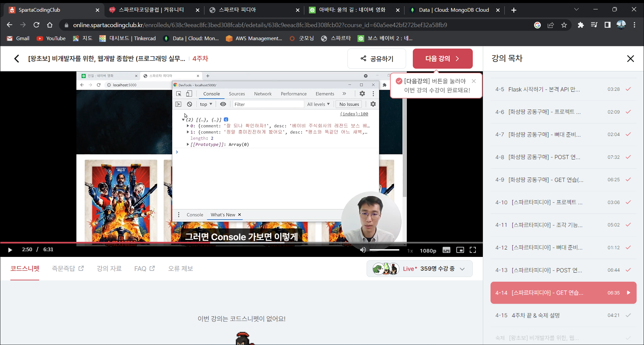The image size is (644, 345).
Task: Click the Google icon in address bar
Action: pos(537,25)
